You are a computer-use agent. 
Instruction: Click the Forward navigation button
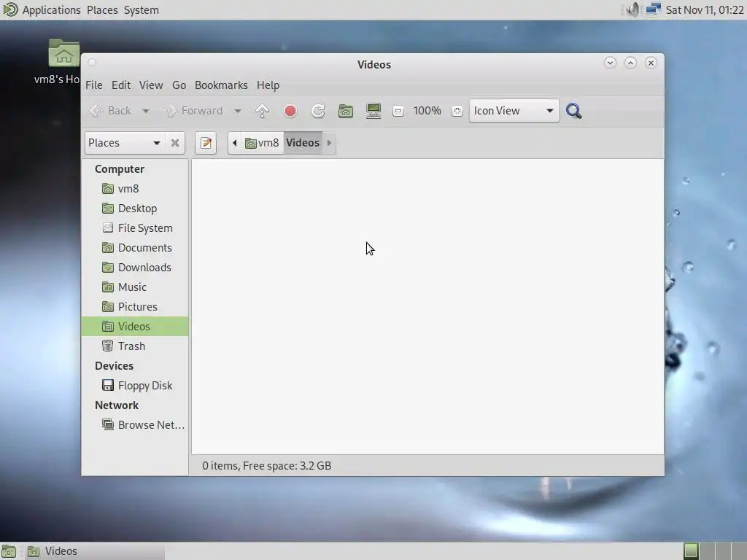193,111
